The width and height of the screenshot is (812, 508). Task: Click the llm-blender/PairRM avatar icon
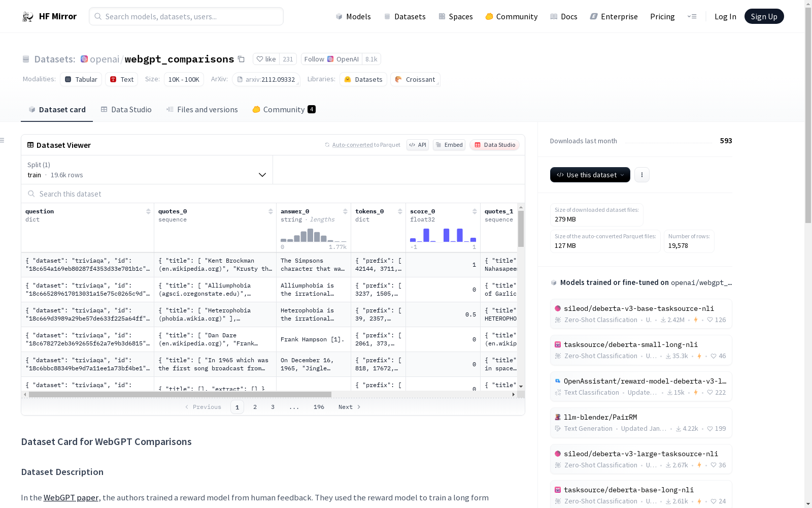[x=558, y=417]
